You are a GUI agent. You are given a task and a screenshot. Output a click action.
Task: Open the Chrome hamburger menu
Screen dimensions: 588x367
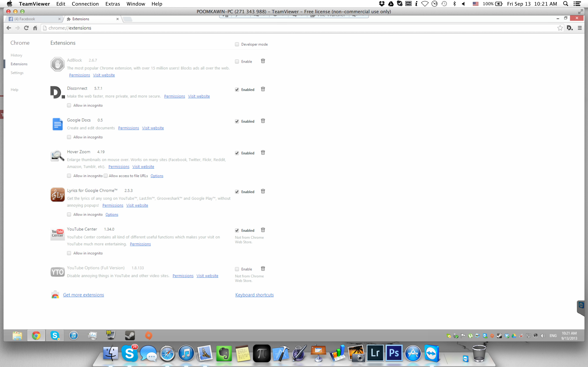579,28
